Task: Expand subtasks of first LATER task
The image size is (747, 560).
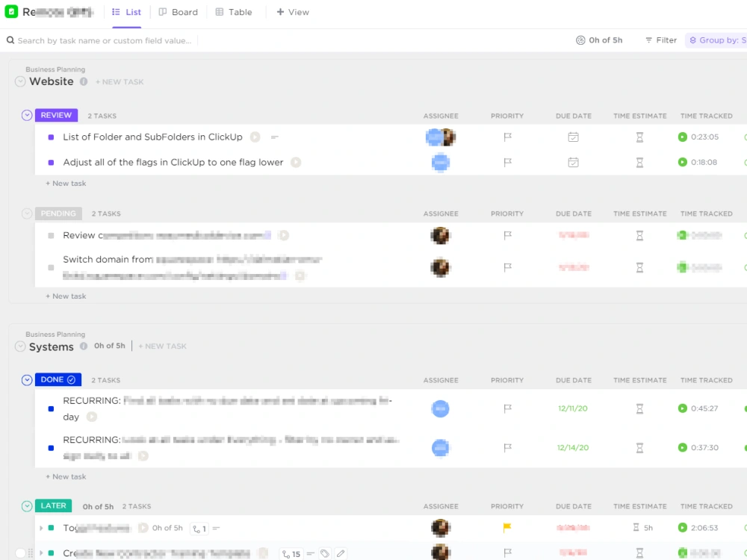Action: (x=41, y=528)
